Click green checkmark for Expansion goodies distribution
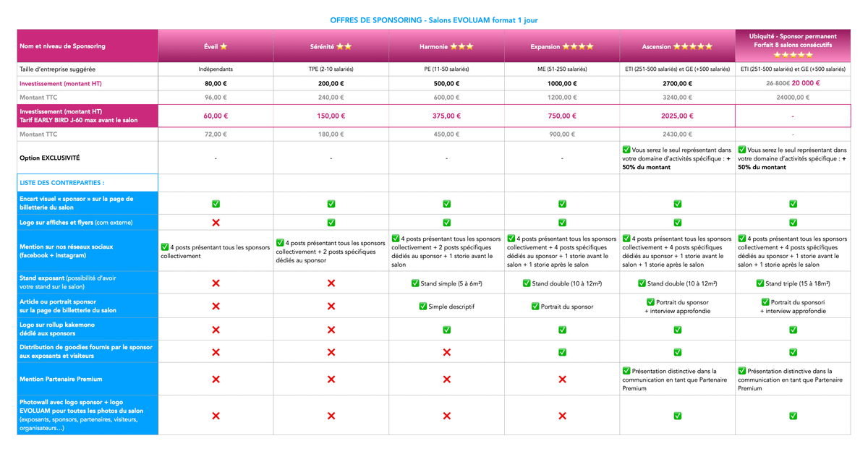This screenshot has width=868, height=454. pos(562,352)
